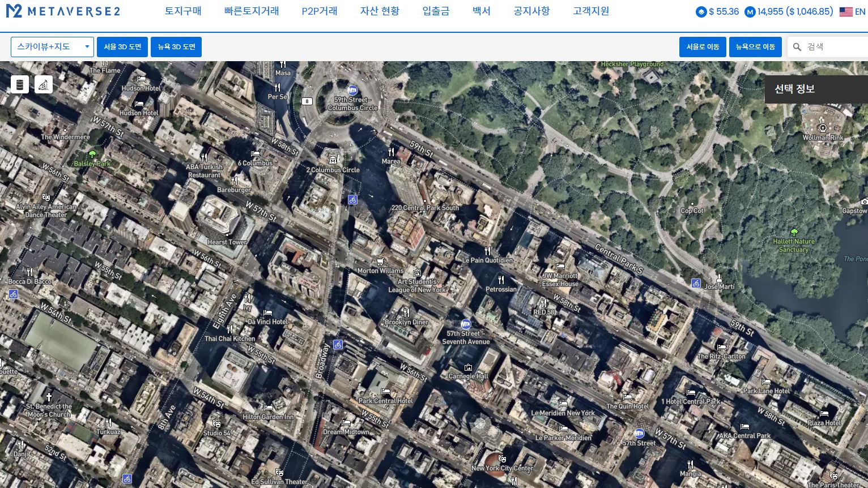Click the M token coin icon

[750, 11]
